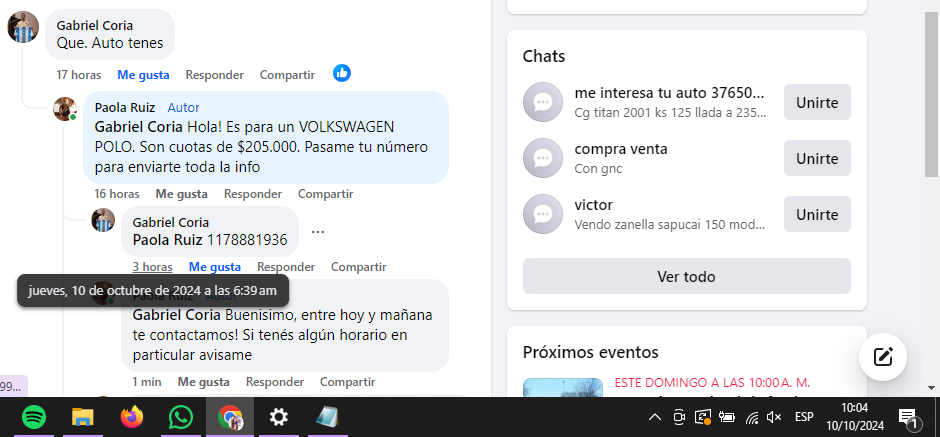Click 'Compartir' on the 3 horas comment
The width and height of the screenshot is (940, 437).
358,267
